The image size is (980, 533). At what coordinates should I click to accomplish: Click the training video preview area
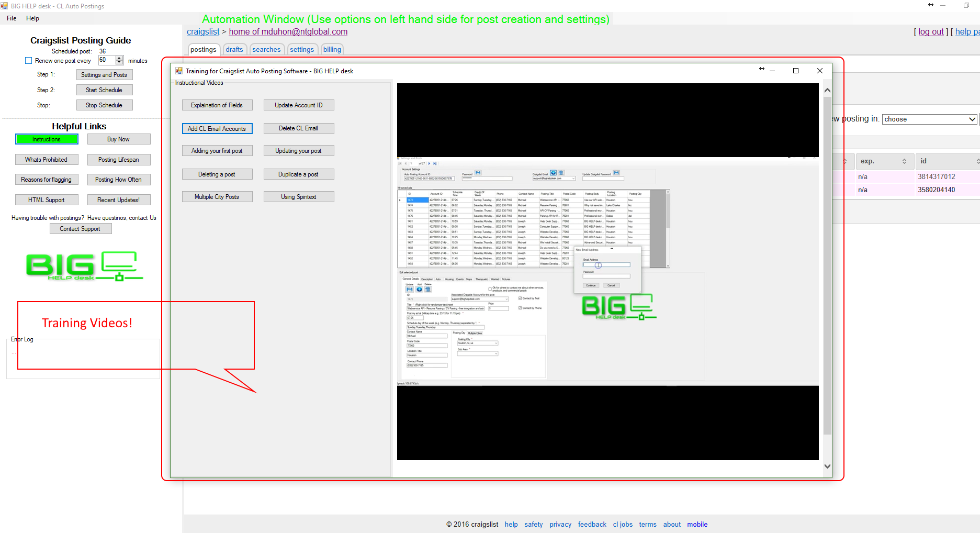607,271
